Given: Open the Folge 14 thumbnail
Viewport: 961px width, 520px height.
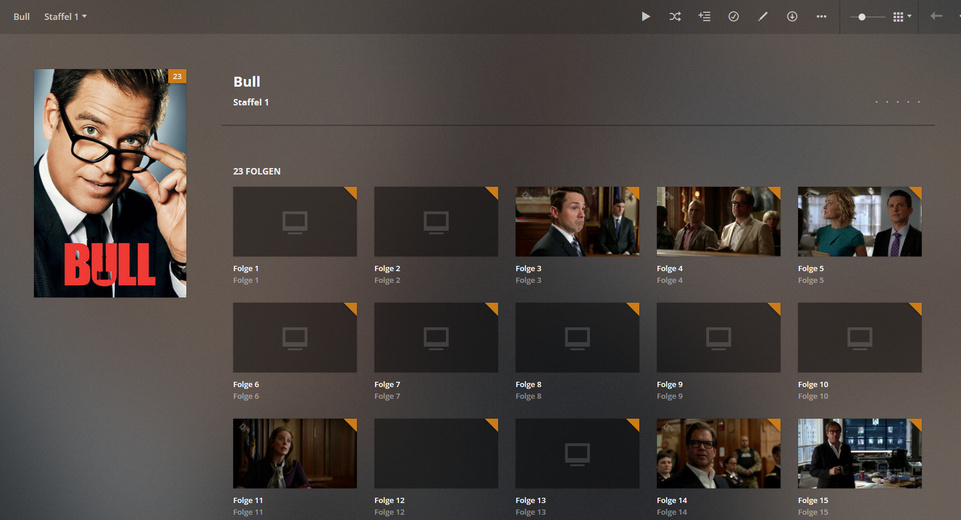Looking at the screenshot, I should tap(718, 453).
